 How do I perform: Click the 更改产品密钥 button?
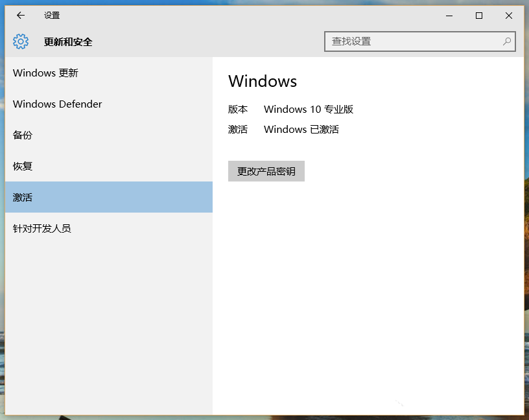(266, 171)
